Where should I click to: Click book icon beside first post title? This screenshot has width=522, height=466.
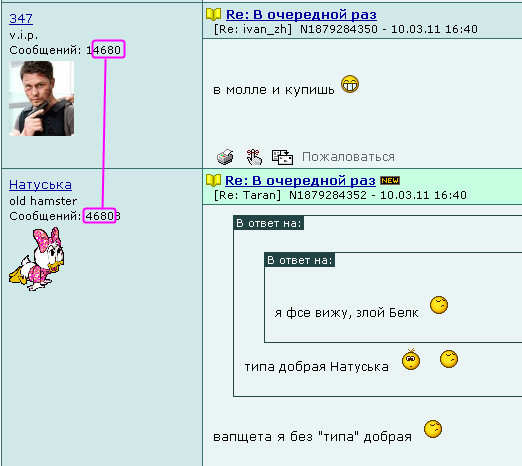pyautogui.click(x=213, y=14)
